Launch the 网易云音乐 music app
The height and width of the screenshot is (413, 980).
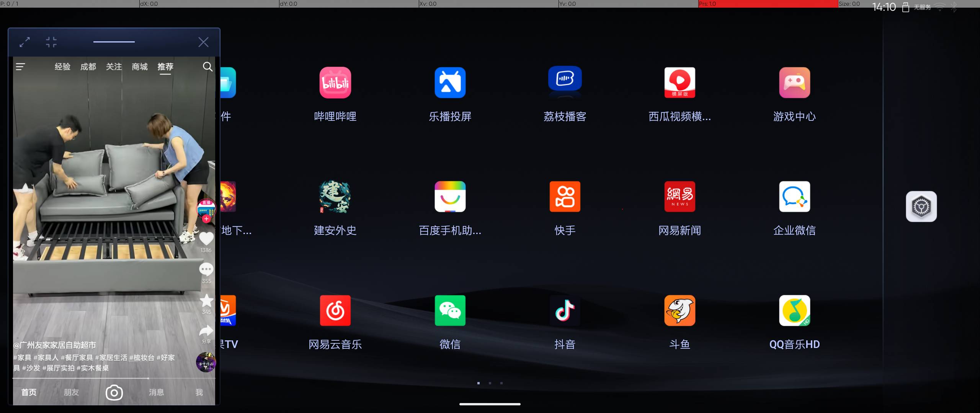click(x=335, y=311)
